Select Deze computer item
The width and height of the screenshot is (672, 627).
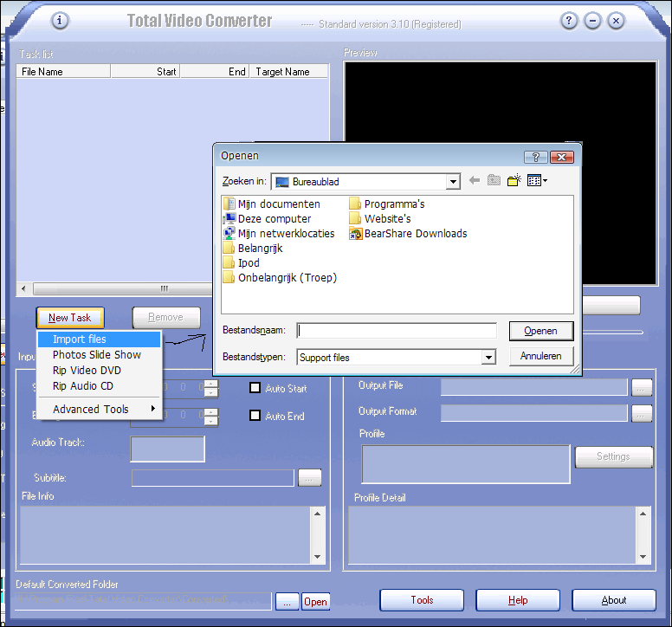click(x=267, y=218)
